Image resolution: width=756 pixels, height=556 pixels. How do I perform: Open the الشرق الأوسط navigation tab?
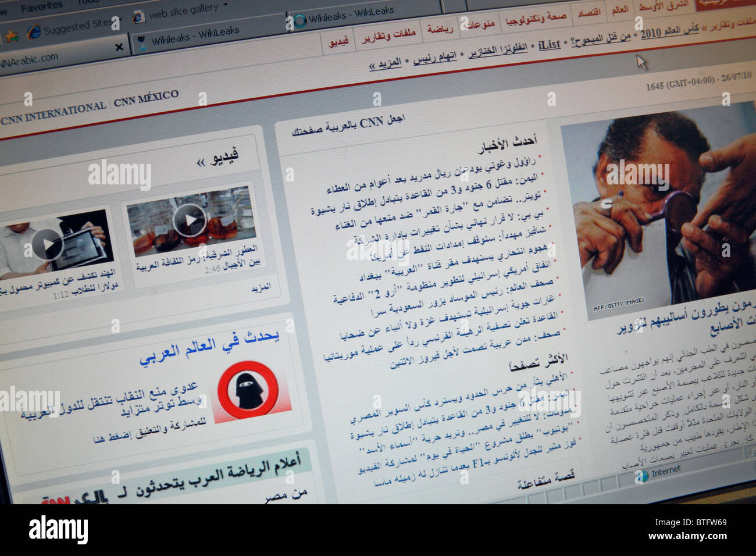[x=664, y=7]
